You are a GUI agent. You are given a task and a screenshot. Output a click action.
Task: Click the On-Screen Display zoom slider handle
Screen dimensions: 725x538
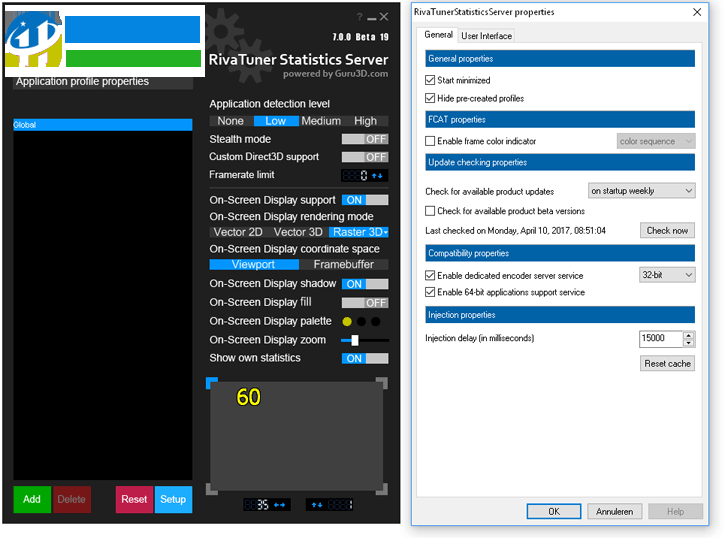pos(355,340)
